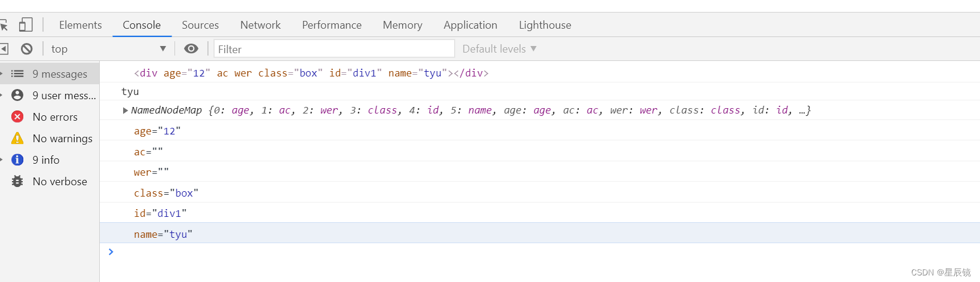Expand the NamedNodeMap object
980x282 pixels.
[x=125, y=111]
